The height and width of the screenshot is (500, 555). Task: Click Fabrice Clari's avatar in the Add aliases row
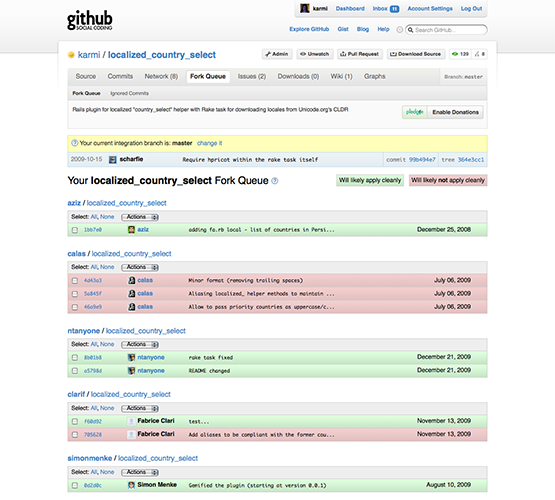(x=131, y=434)
